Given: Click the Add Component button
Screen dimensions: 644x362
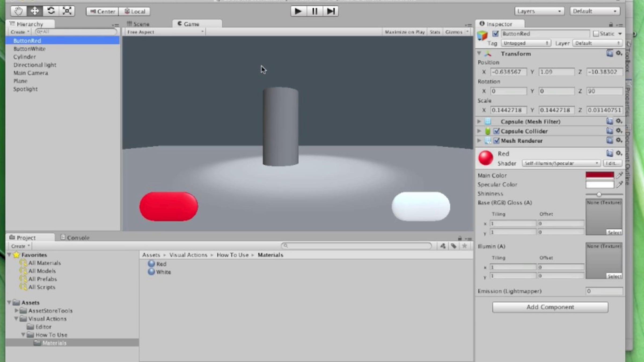Looking at the screenshot, I should (x=550, y=307).
